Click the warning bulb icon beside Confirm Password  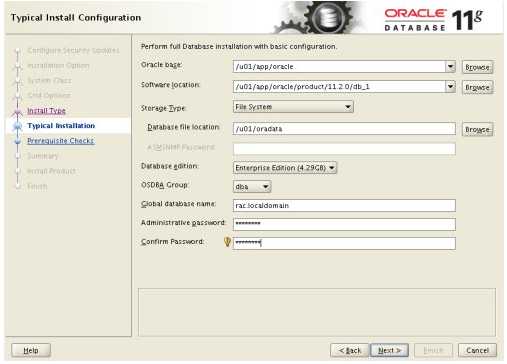[x=227, y=242]
